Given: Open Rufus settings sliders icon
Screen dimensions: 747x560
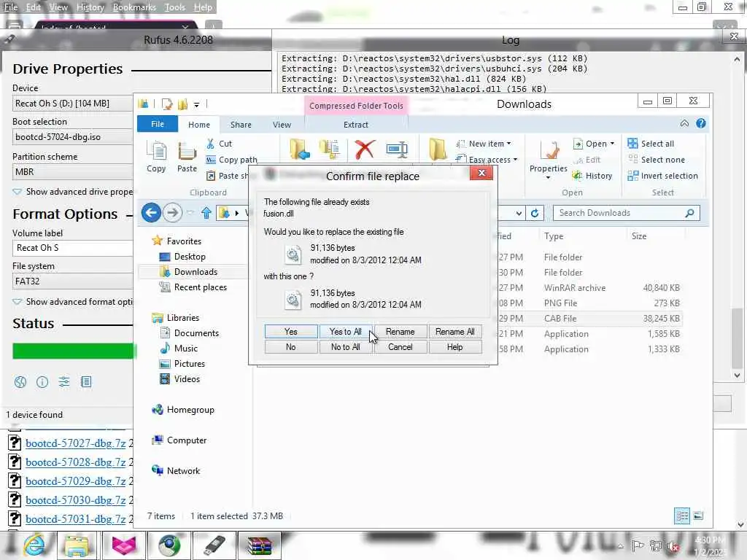Looking at the screenshot, I should [64, 382].
